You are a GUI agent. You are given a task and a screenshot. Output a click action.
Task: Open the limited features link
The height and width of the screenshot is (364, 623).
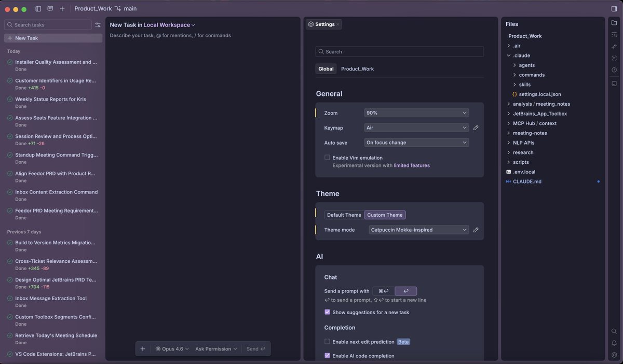point(412,165)
